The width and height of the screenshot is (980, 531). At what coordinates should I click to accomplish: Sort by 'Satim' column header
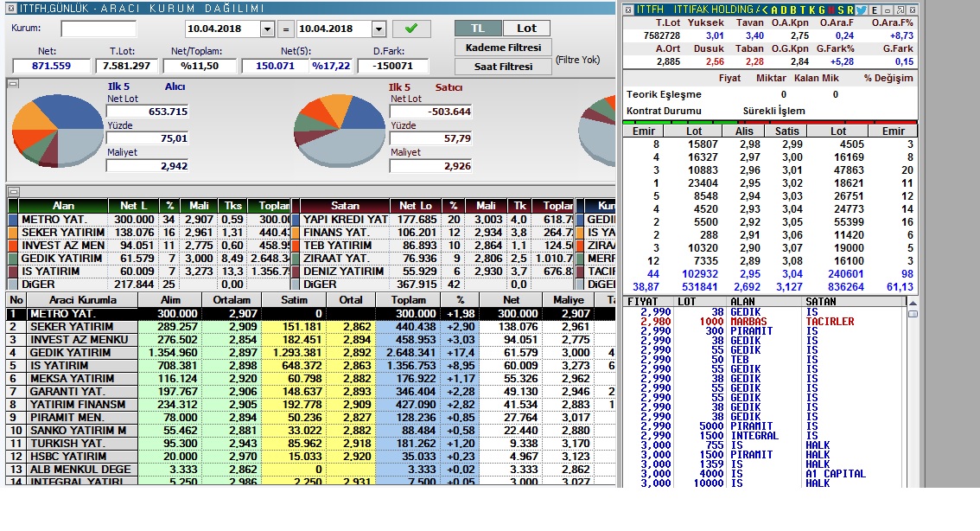pos(294,299)
